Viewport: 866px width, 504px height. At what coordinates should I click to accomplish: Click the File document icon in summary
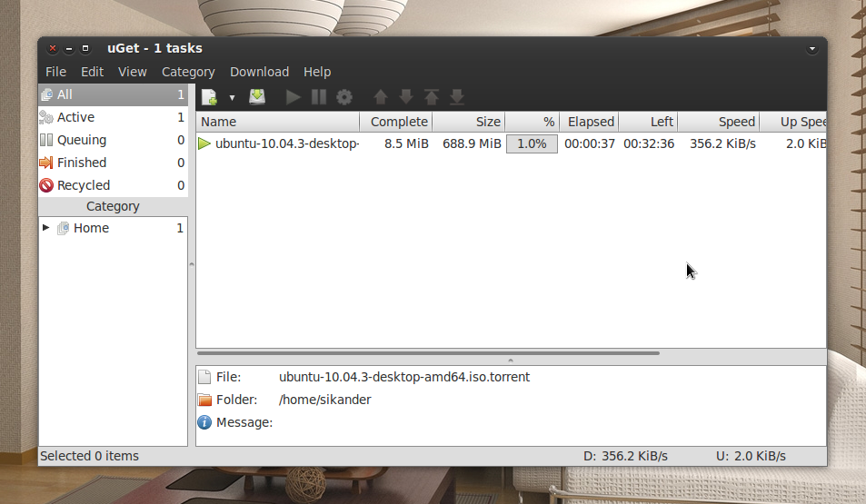(204, 377)
